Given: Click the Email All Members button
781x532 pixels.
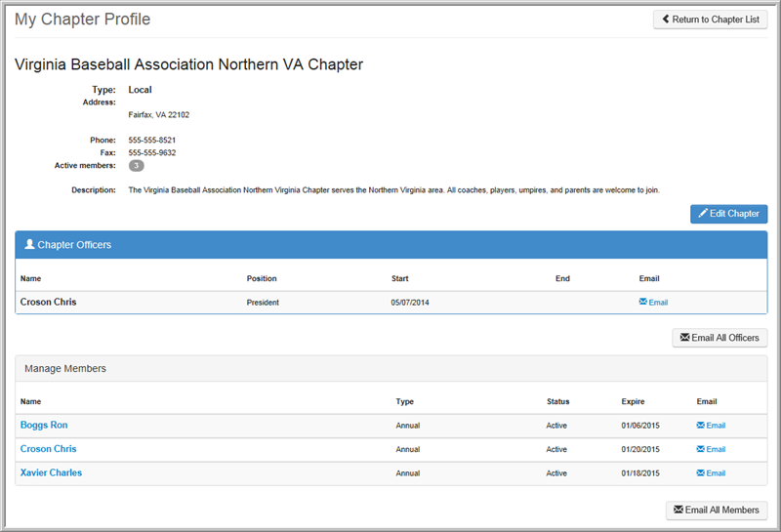Looking at the screenshot, I should pyautogui.click(x=717, y=511).
